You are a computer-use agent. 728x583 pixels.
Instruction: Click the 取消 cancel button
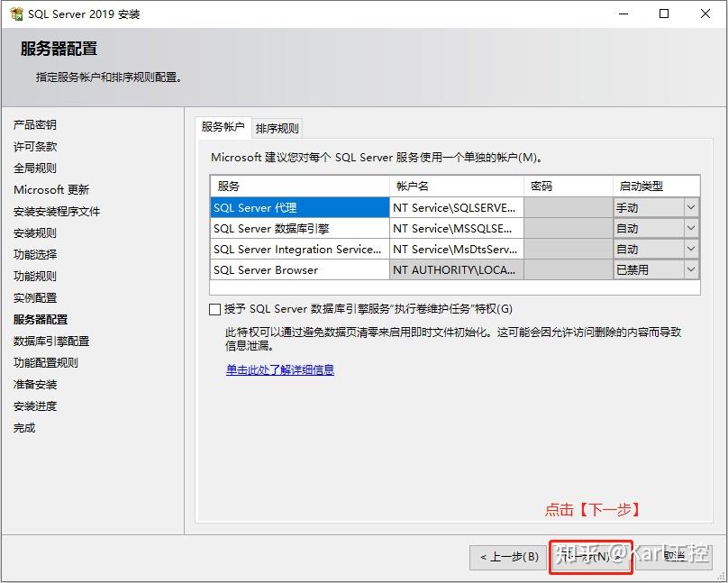pos(674,557)
